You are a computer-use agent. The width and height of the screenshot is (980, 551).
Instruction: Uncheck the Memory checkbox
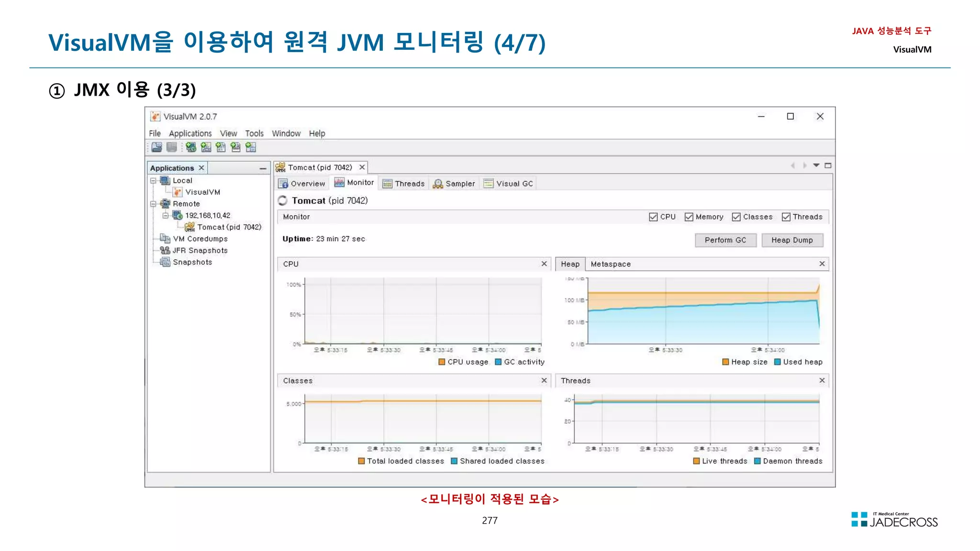689,217
